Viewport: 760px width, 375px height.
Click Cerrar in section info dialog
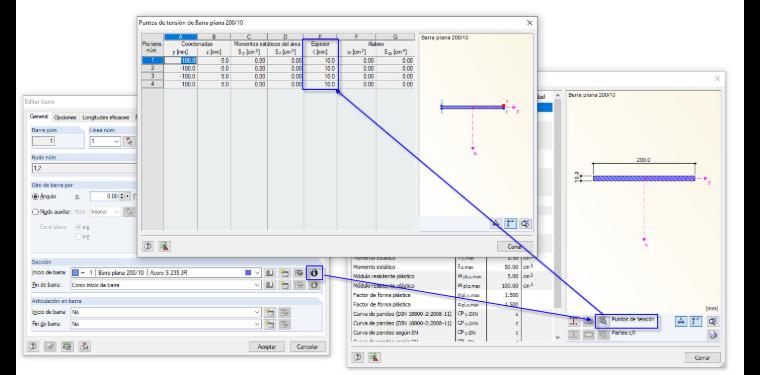pyautogui.click(x=702, y=358)
